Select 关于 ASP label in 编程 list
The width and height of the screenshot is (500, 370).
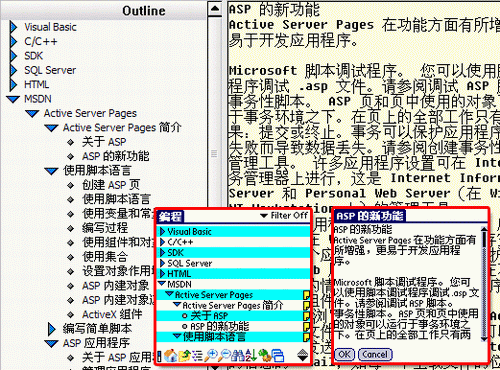(x=209, y=316)
